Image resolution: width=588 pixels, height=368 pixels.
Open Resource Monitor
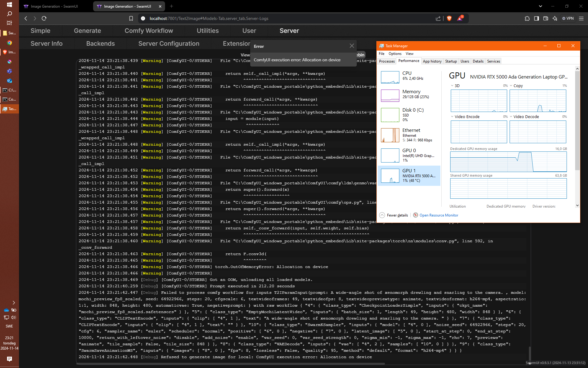point(439,215)
